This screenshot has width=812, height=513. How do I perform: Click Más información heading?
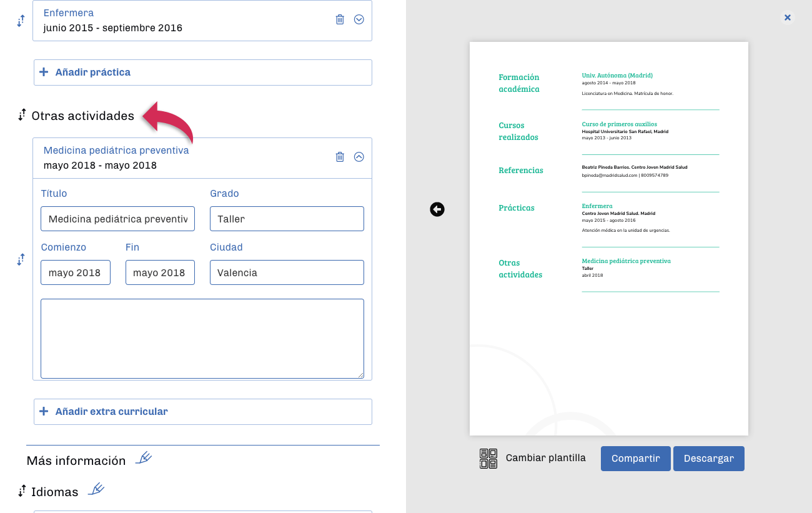(x=76, y=461)
